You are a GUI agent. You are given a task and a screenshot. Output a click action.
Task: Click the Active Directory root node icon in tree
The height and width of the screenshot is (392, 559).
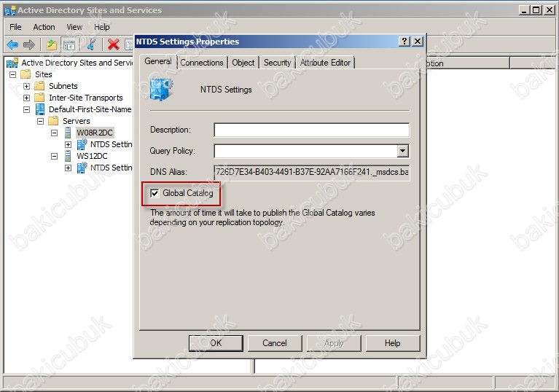point(12,63)
